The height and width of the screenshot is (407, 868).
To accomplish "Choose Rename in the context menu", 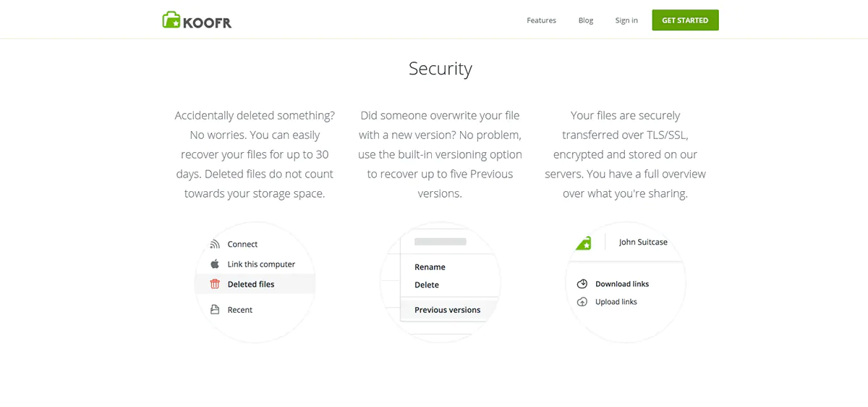I will 430,267.
